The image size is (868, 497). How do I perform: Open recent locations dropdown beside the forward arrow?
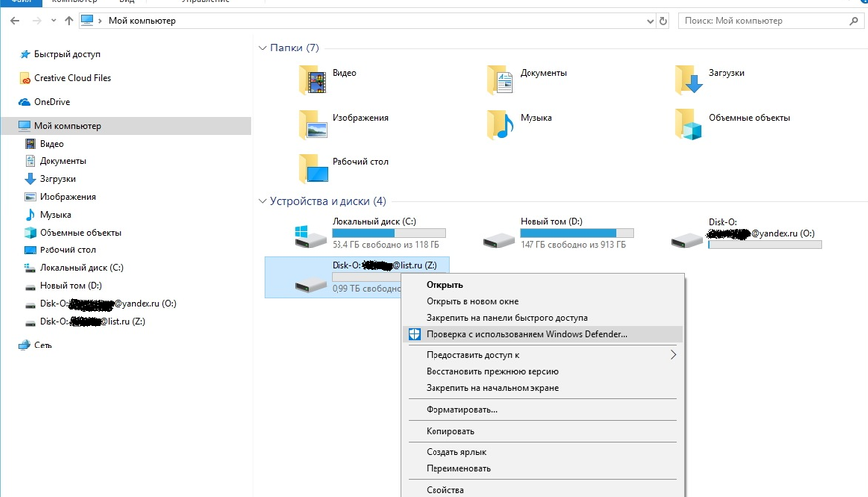click(x=50, y=20)
